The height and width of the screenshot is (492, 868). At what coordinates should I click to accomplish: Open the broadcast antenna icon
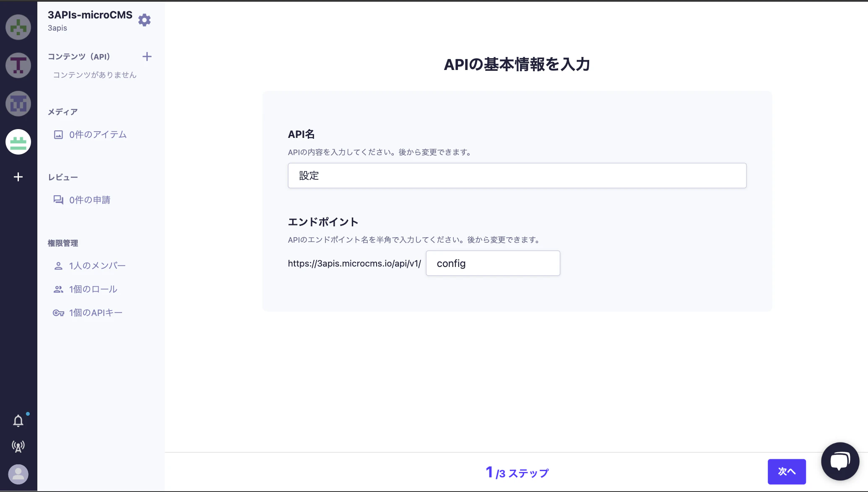[x=18, y=446]
